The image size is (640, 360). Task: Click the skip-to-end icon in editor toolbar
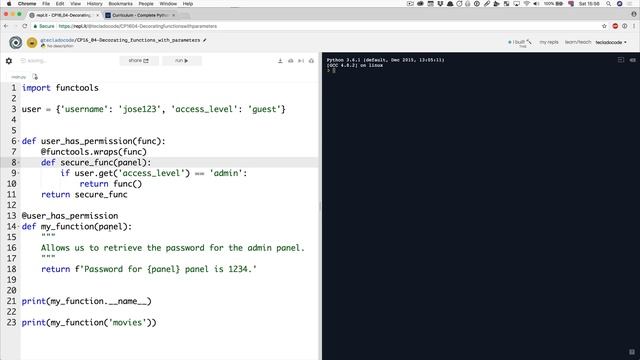point(301,61)
